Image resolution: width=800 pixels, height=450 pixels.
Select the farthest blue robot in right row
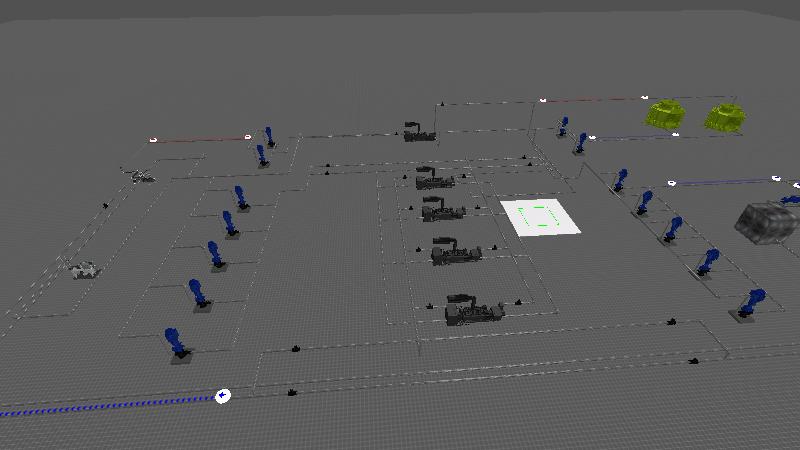pyautogui.click(x=563, y=126)
